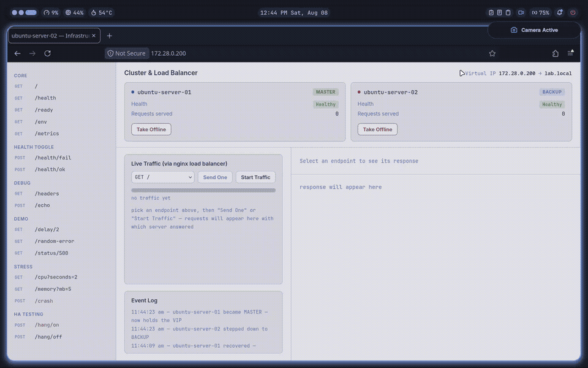This screenshot has width=588, height=368.
Task: Click the Virtual IP 172.28.0.200 label
Action: 518,74
